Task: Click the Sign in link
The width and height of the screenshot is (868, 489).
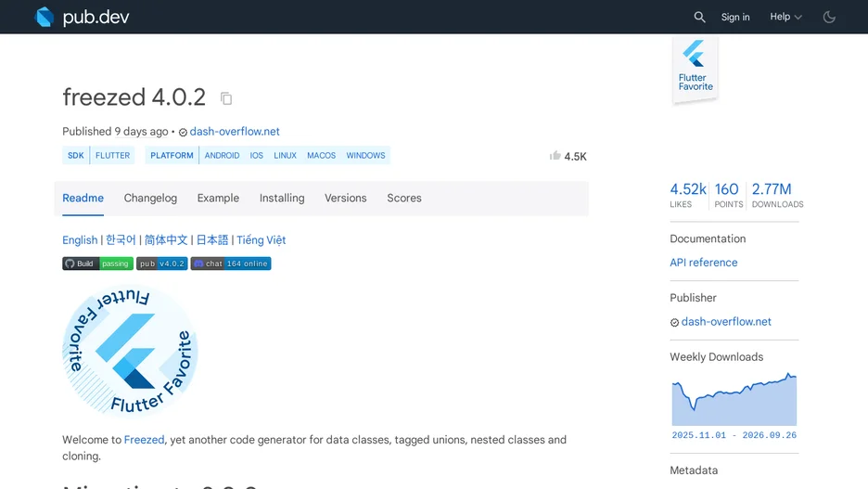Action: click(735, 18)
